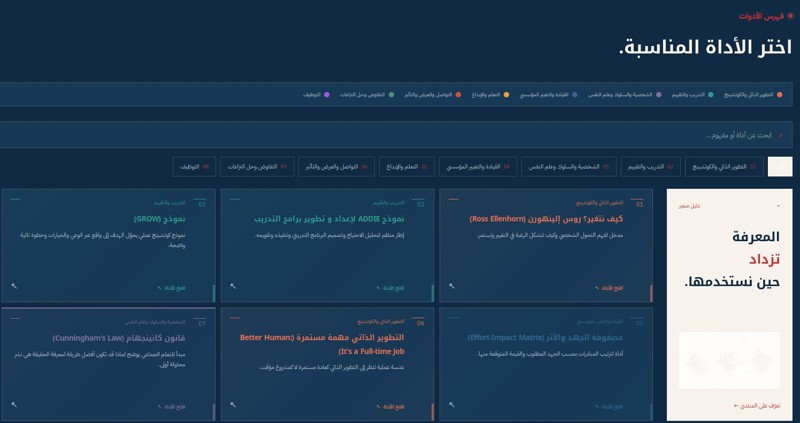This screenshot has height=423, width=800.
Task: Open tool link on the Ross Ellenhorn card
Action: click(x=609, y=288)
